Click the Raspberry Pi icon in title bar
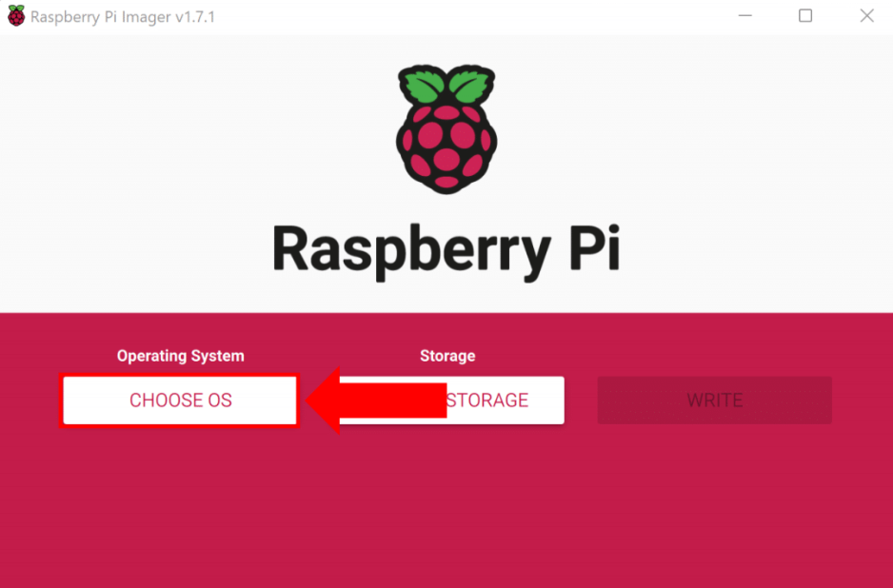The width and height of the screenshot is (893, 588). (x=16, y=16)
